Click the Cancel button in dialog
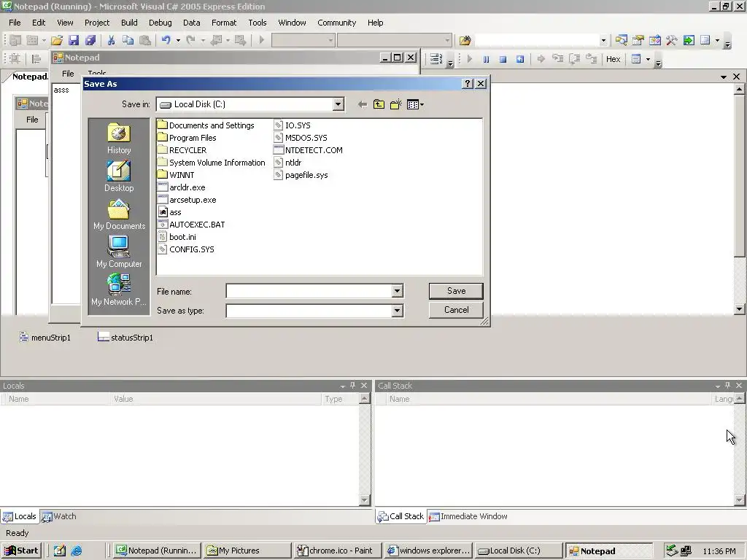 (x=456, y=310)
